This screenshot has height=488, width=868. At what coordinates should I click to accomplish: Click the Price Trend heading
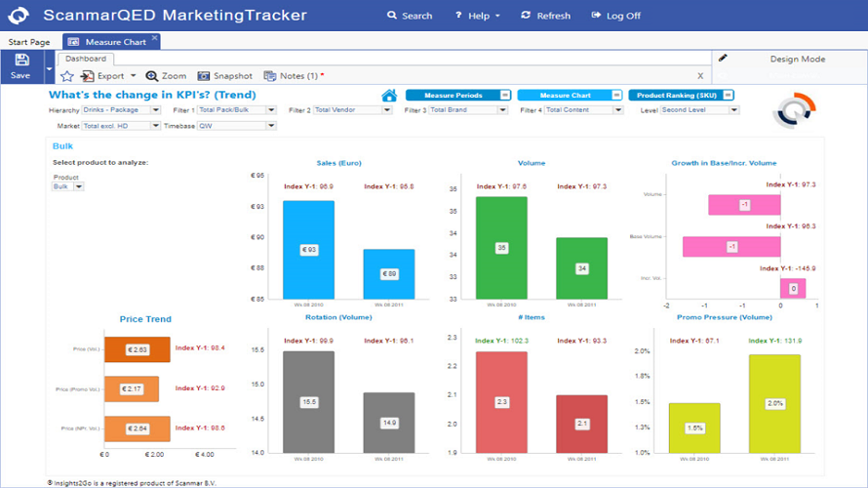point(145,319)
